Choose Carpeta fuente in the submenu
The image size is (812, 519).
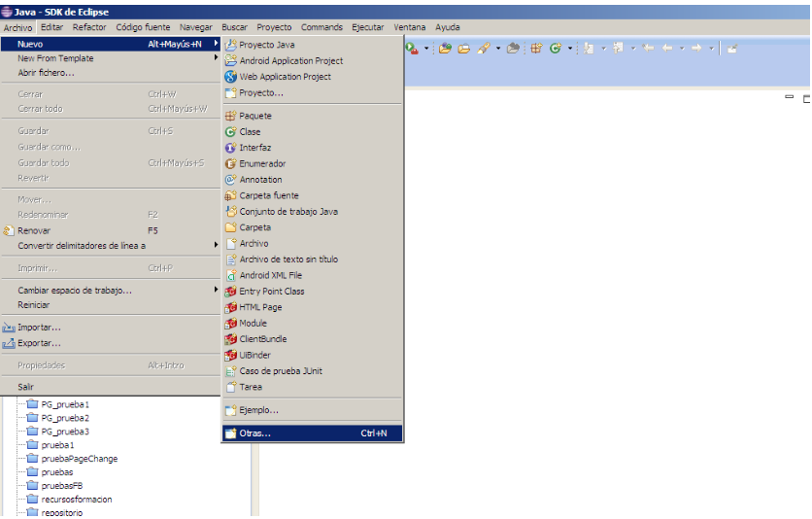[313, 195]
